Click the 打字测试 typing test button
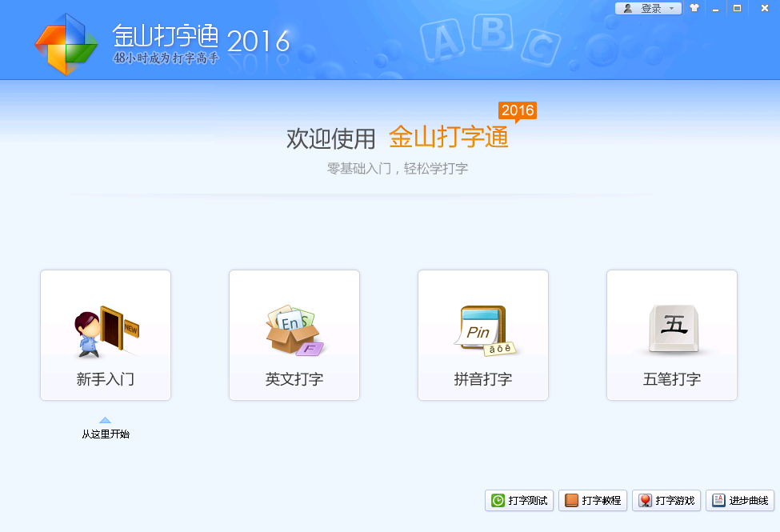 [519, 500]
